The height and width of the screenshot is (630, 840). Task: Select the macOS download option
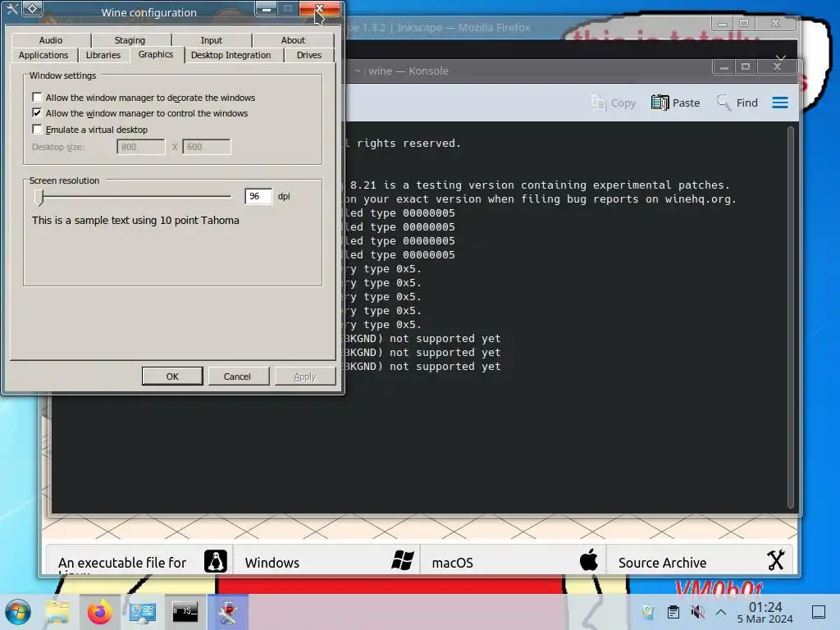[514, 560]
